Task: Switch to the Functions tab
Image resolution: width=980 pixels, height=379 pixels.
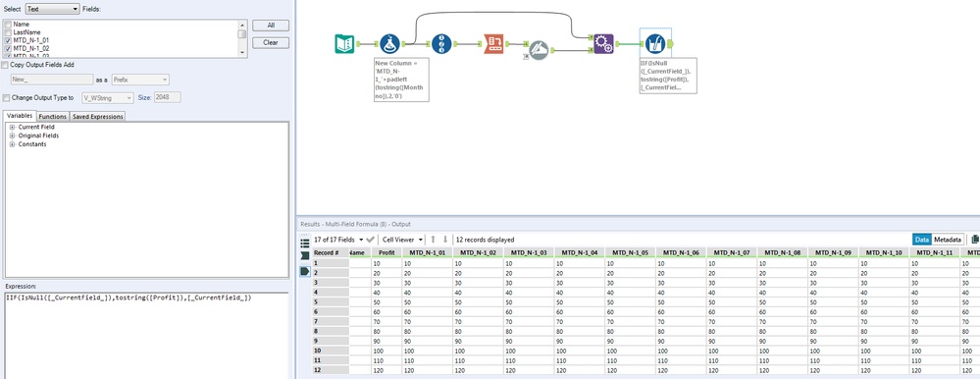Action: [x=53, y=116]
